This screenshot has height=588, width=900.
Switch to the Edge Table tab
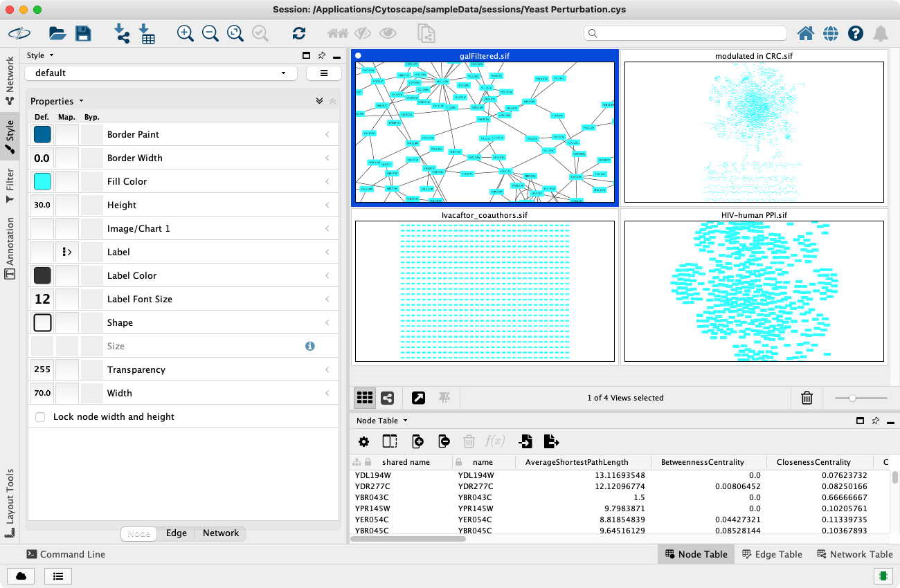pos(772,554)
